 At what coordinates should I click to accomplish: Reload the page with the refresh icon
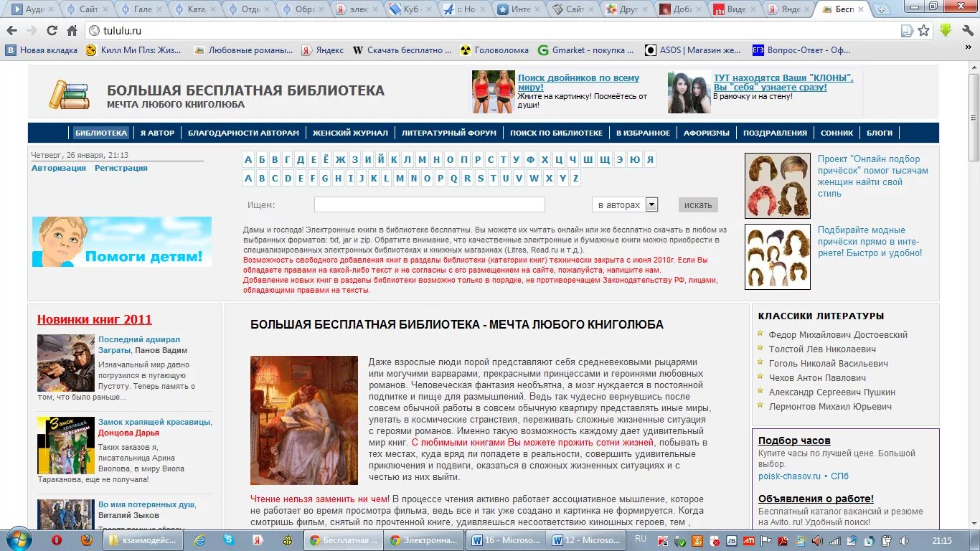tap(52, 31)
